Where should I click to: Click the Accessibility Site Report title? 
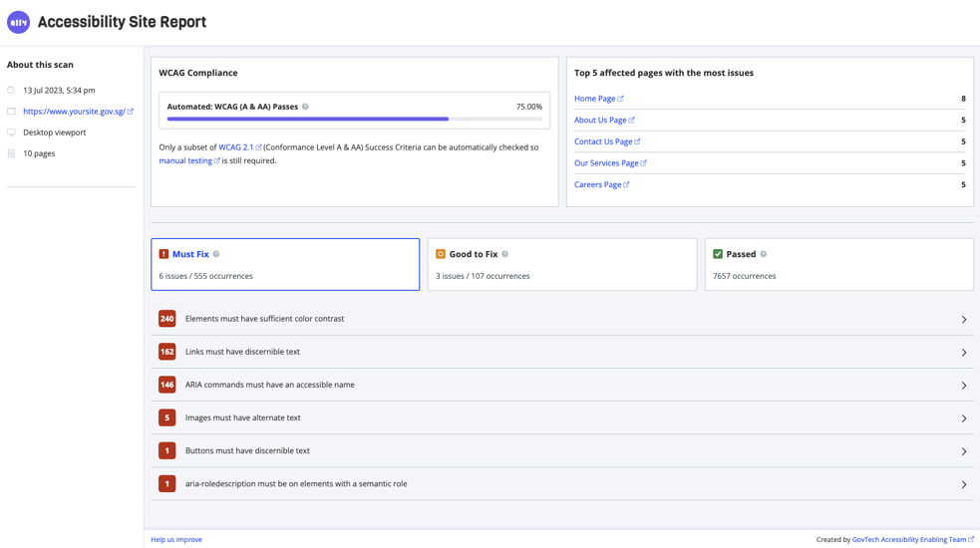tap(122, 22)
